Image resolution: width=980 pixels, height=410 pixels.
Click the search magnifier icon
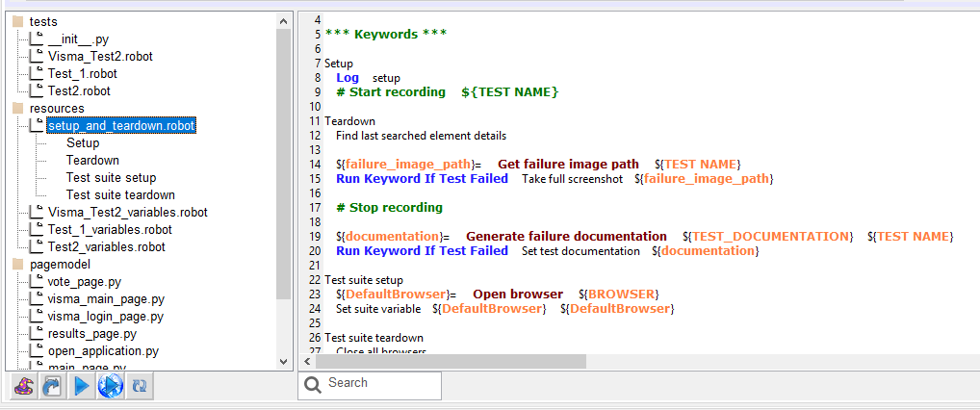[x=312, y=384]
